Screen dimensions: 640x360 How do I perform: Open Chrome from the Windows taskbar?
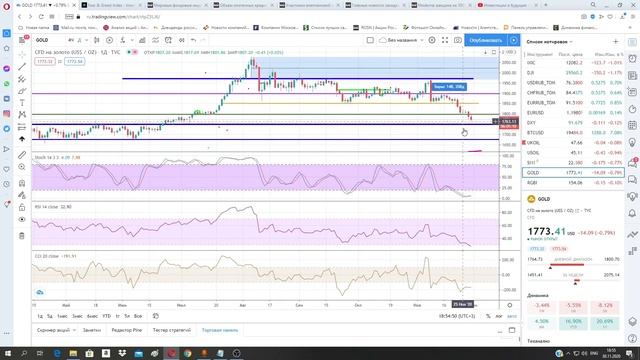[187, 353]
